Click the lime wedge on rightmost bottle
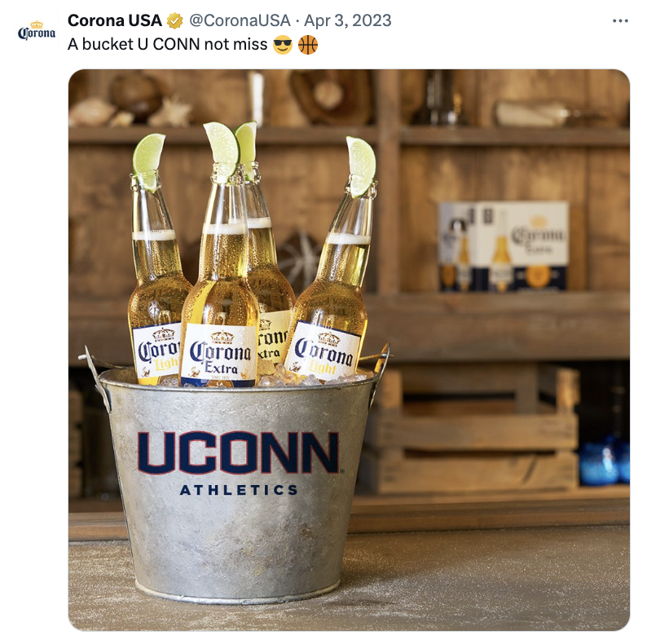The image size is (647, 644). coord(362,165)
